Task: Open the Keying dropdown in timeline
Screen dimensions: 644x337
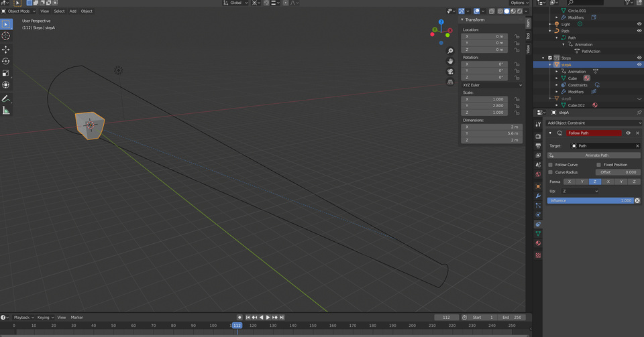Action: pyautogui.click(x=46, y=318)
